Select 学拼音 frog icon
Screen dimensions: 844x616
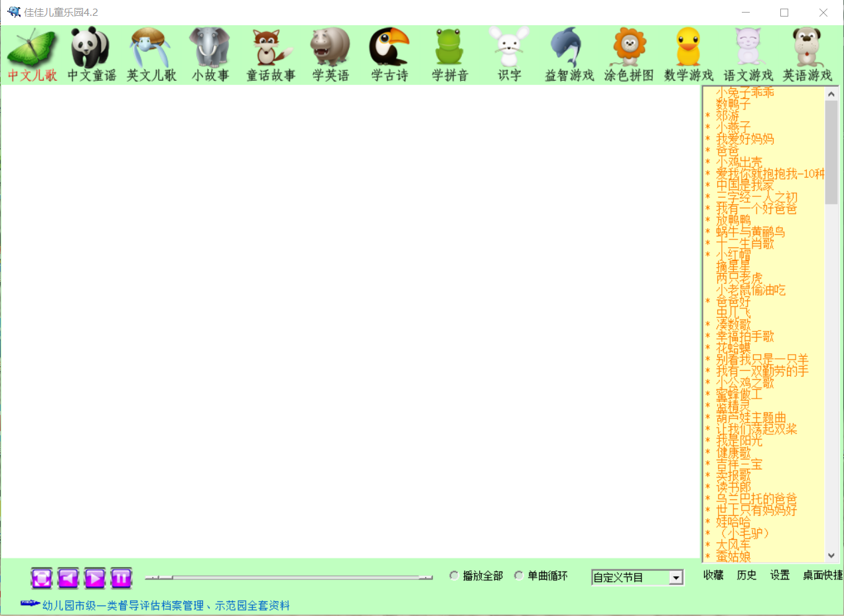tap(449, 46)
